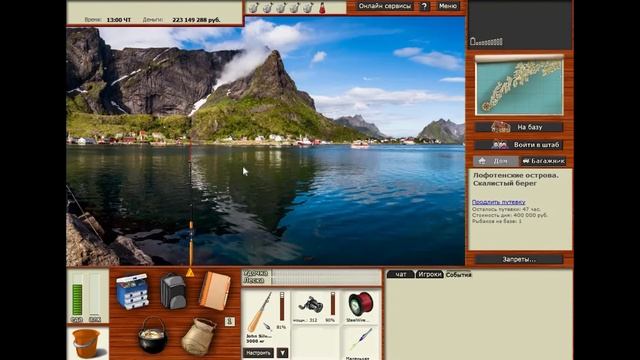
Task: Open the grey backpack inventory
Action: tap(173, 291)
